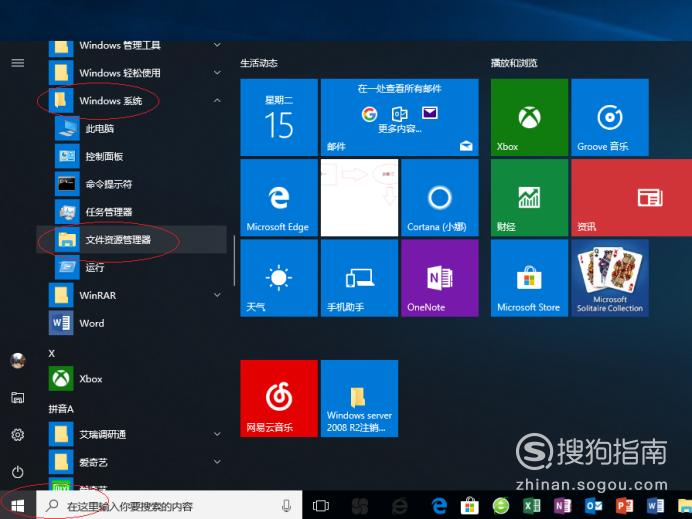
Task: Open Excel from the taskbar
Action: pos(531,506)
